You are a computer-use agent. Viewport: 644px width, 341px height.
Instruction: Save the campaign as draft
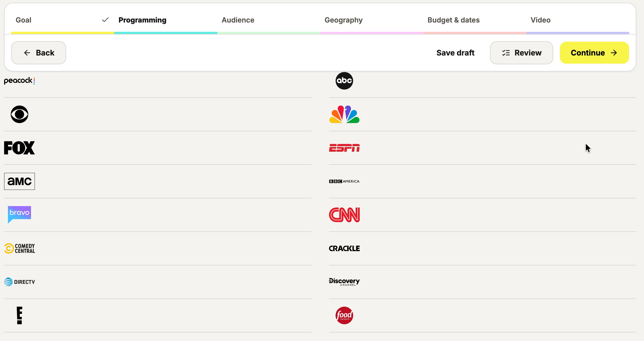455,53
